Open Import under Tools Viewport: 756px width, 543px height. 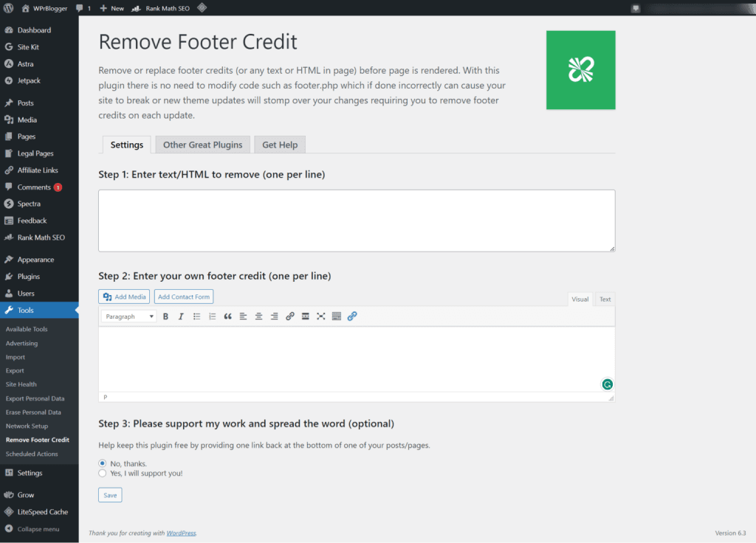point(16,357)
